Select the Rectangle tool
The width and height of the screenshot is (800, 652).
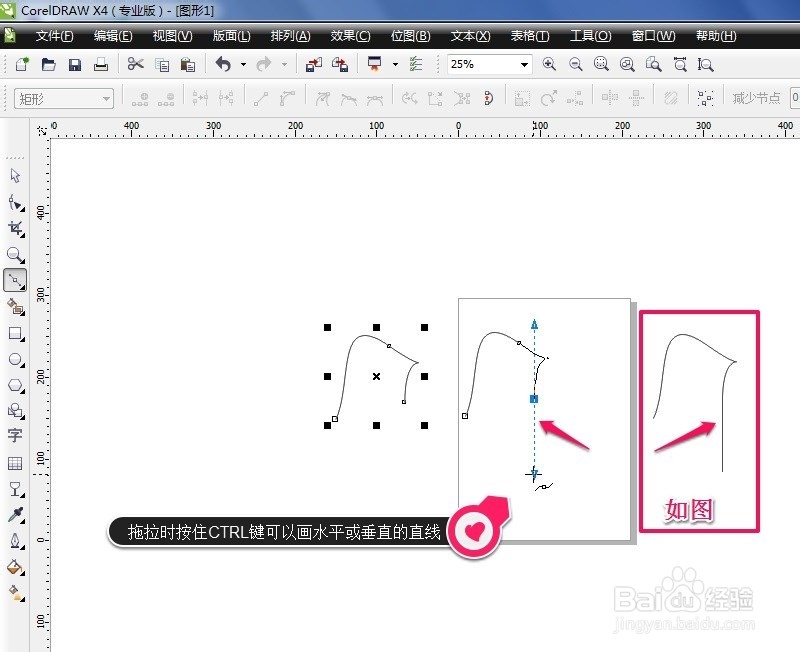(x=15, y=334)
